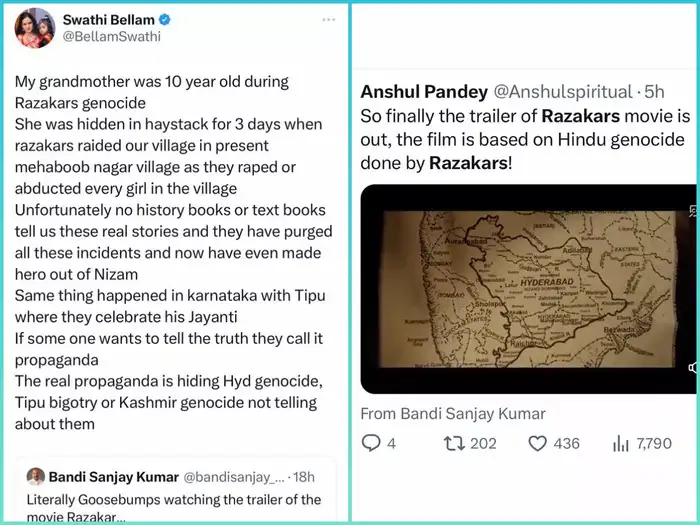700x525 pixels.
Task: Toggle the video's sound with the speaker icon
Action: [x=692, y=368]
